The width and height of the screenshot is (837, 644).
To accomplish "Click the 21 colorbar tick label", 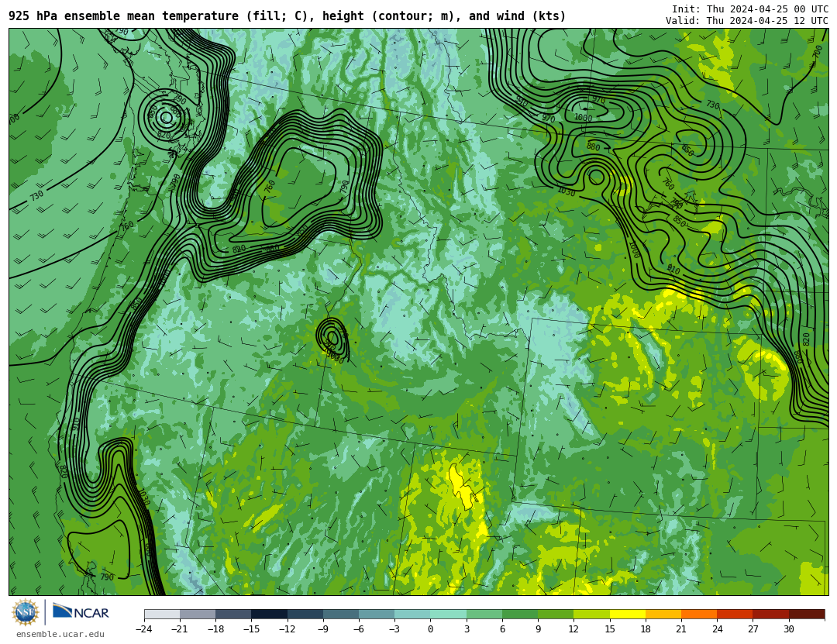I will [x=681, y=629].
